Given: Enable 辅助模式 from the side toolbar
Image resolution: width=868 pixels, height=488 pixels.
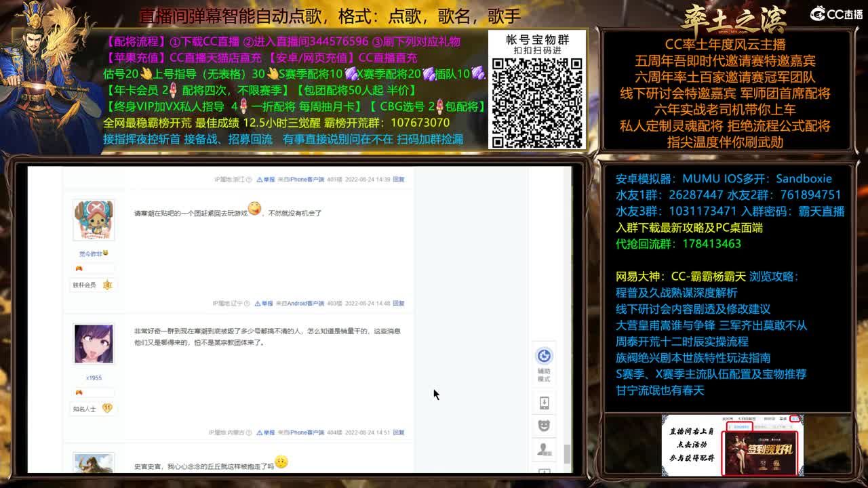Looking at the screenshot, I should click(x=544, y=364).
